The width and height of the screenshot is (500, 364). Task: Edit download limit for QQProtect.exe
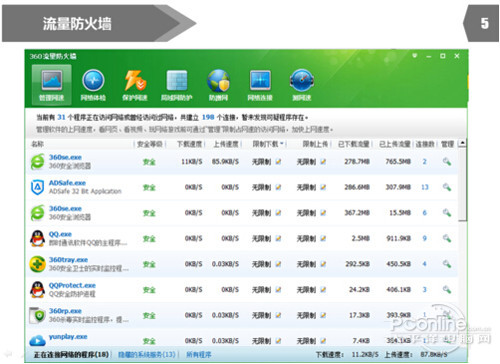[278, 290]
